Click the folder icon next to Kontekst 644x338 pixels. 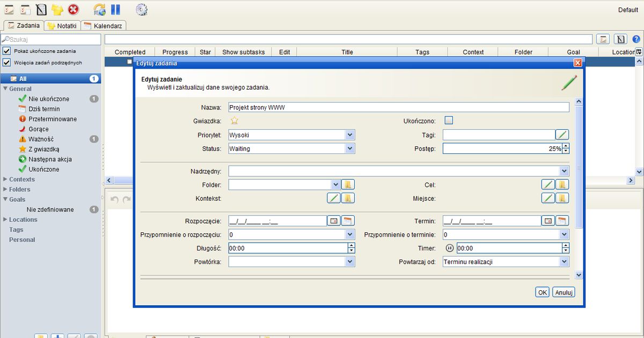pos(347,198)
